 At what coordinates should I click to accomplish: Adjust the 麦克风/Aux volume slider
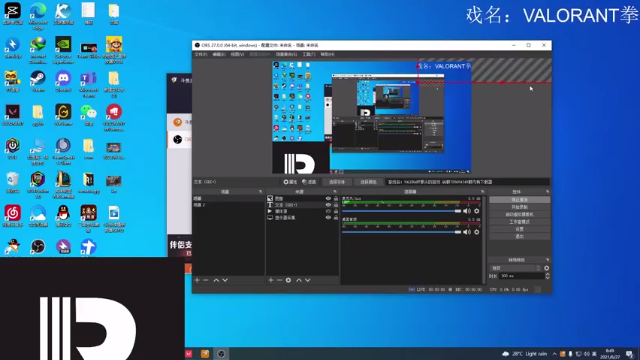(402, 211)
